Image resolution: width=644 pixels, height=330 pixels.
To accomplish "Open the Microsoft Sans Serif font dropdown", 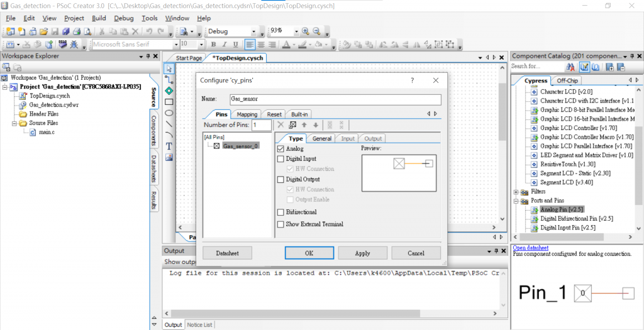I will click(x=177, y=45).
